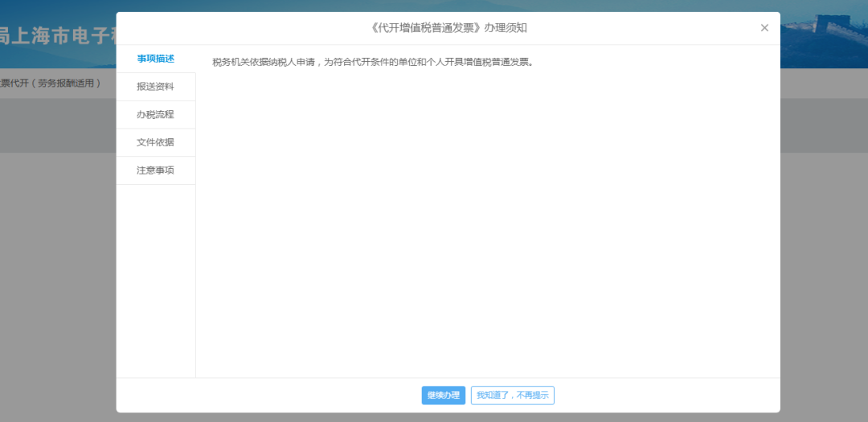
Task: Click the dialog title 《代开增值税普通发票》办理须知
Action: (x=448, y=27)
